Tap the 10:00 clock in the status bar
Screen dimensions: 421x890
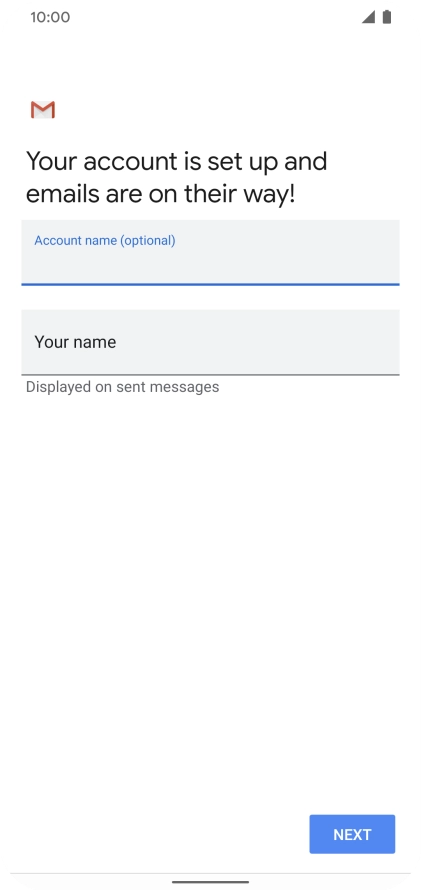click(50, 17)
